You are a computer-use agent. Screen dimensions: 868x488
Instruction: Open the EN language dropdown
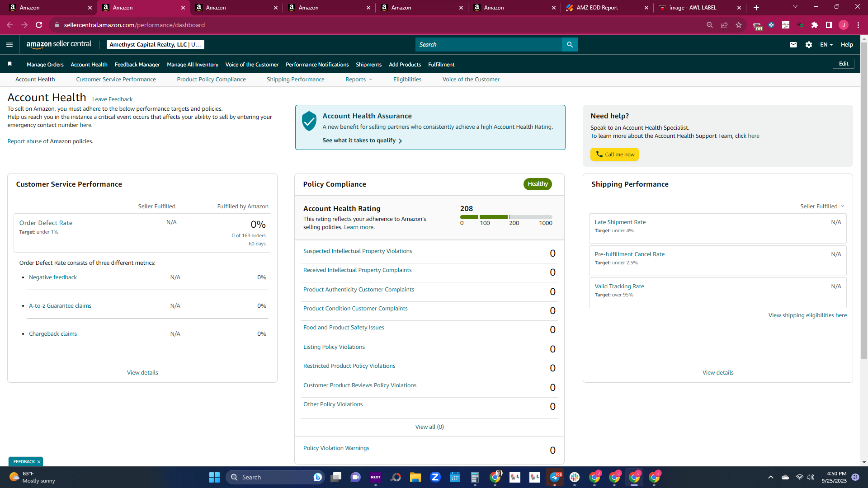(826, 45)
